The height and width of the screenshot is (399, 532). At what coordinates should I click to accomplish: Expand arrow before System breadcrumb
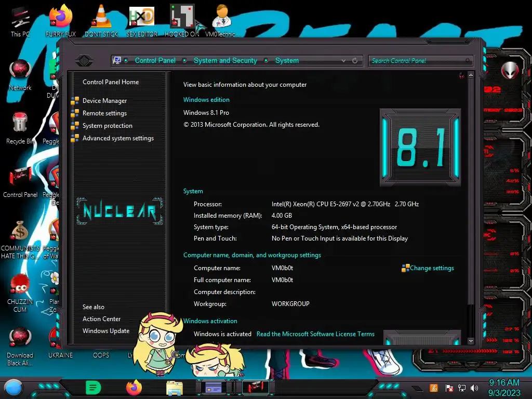[267, 60]
